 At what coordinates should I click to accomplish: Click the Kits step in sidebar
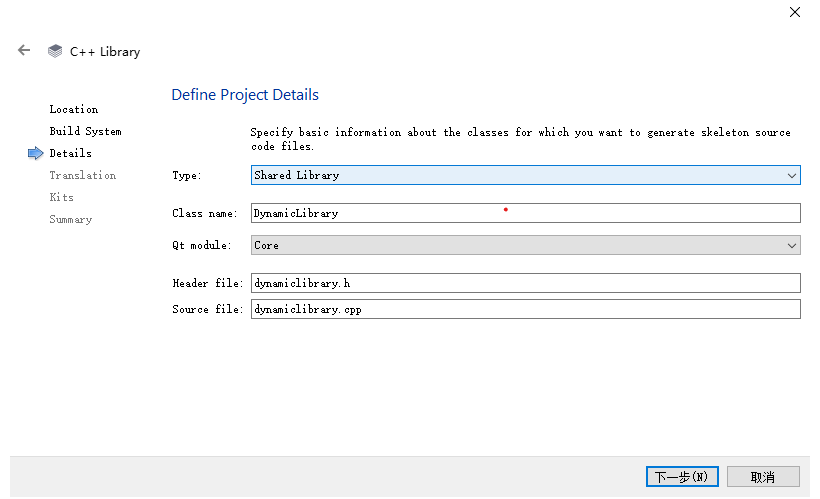[x=61, y=197]
